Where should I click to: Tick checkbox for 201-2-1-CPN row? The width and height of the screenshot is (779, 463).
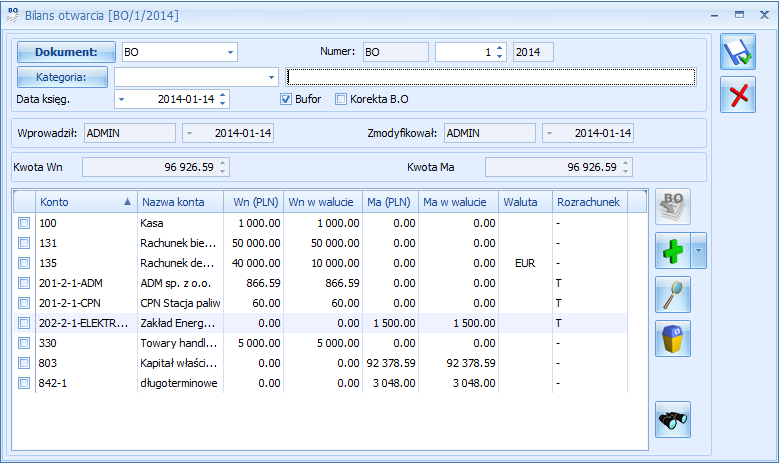[24, 303]
